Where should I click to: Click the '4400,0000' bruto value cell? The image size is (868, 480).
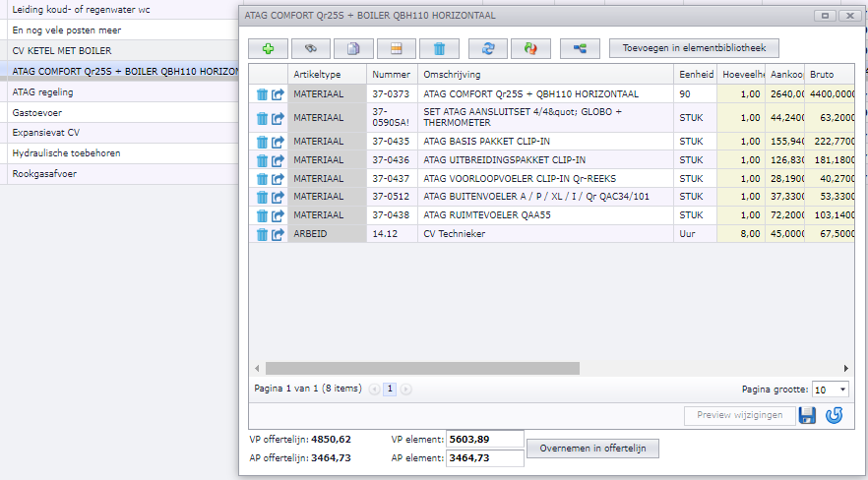click(x=830, y=94)
